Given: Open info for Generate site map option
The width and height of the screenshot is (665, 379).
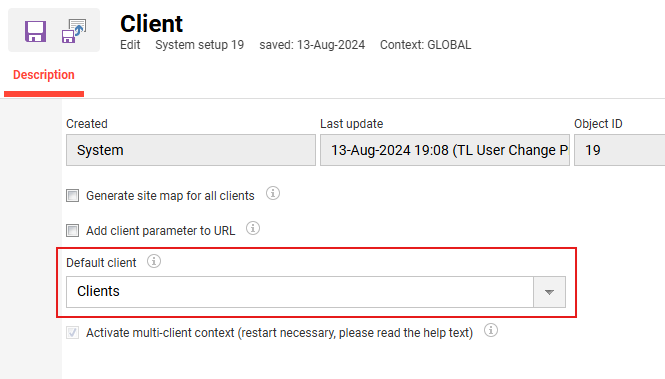Looking at the screenshot, I should tap(273, 193).
